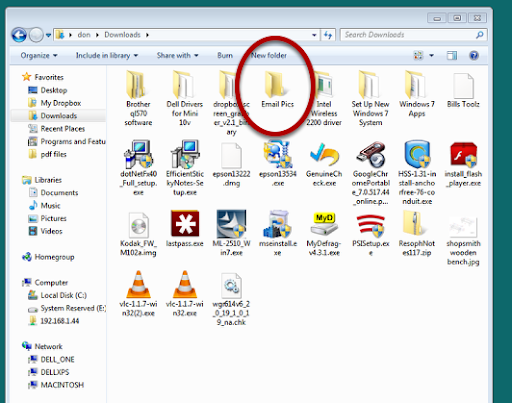Image resolution: width=512 pixels, height=403 pixels.
Task: Click the Search Downloads field
Action: (414, 35)
